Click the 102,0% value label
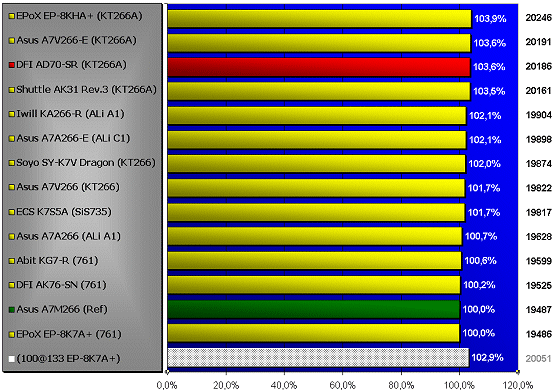The width and height of the screenshot is (555, 392). [485, 164]
